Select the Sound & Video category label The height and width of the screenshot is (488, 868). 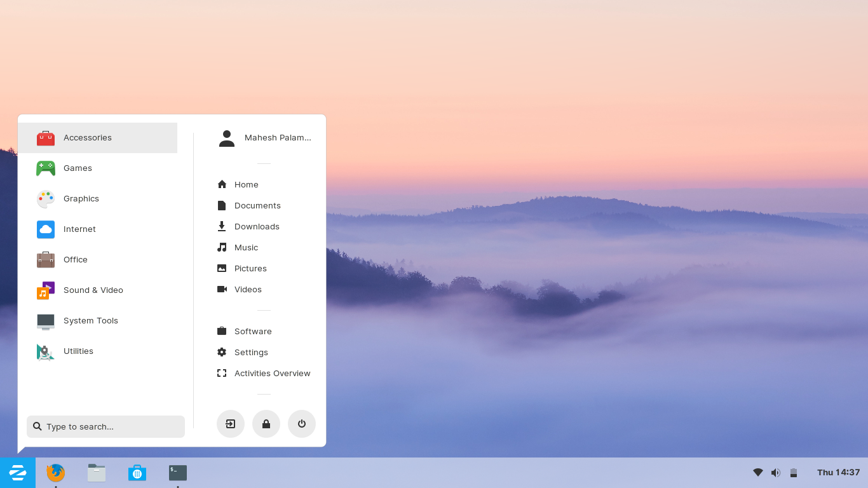pyautogui.click(x=93, y=290)
